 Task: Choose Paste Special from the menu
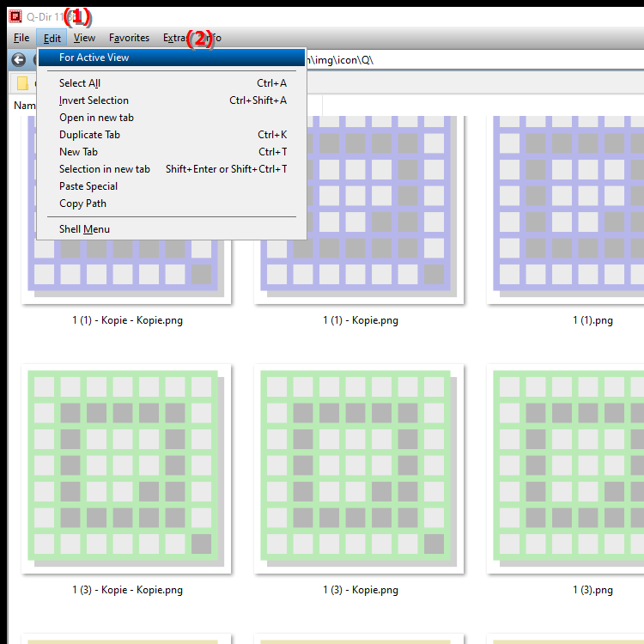pos(172,186)
